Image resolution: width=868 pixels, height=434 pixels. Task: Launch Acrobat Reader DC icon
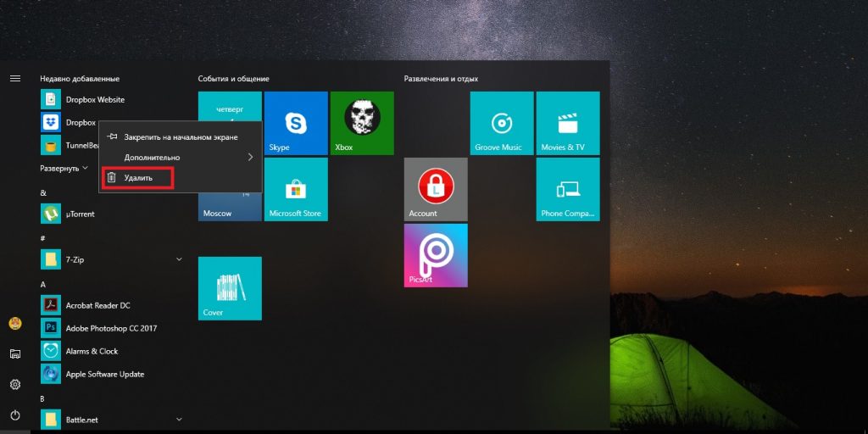(51, 305)
